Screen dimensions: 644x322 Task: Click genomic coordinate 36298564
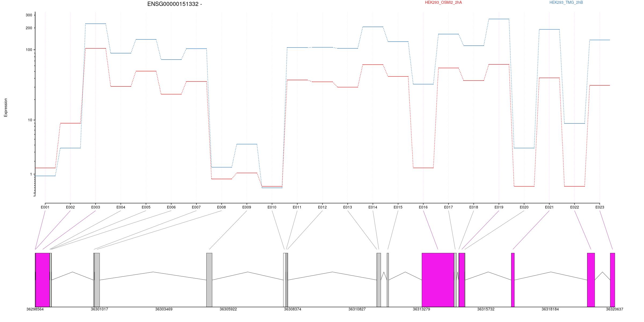(35, 309)
